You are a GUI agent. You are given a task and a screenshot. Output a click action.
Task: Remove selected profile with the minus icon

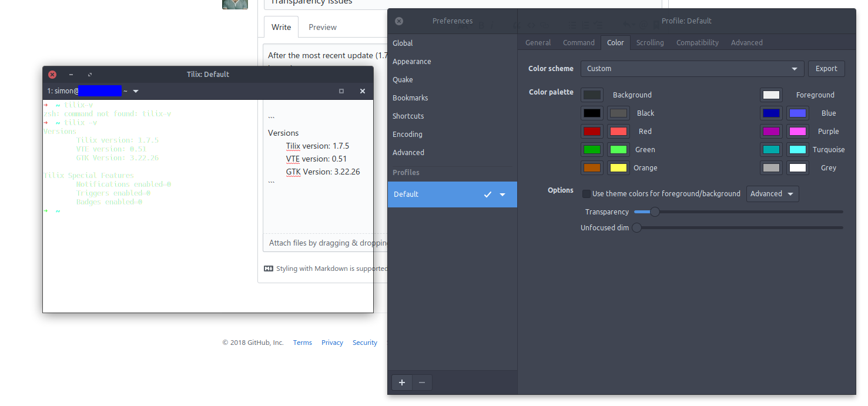coord(422,382)
